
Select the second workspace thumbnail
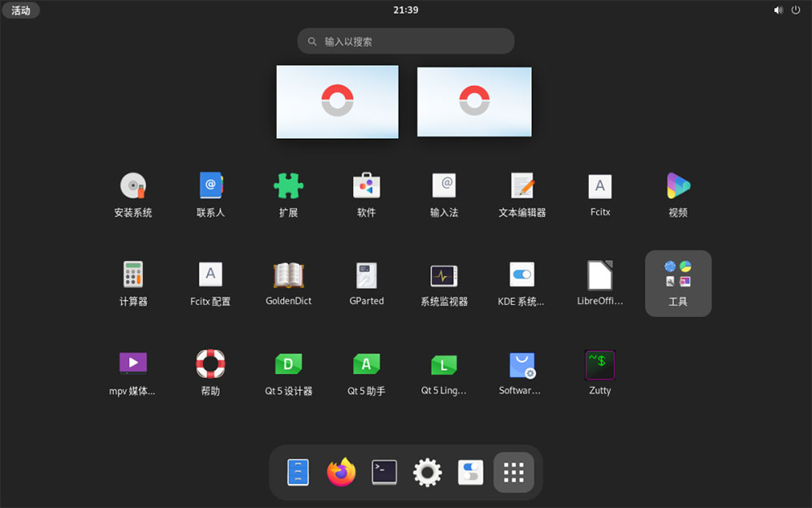pyautogui.click(x=474, y=102)
